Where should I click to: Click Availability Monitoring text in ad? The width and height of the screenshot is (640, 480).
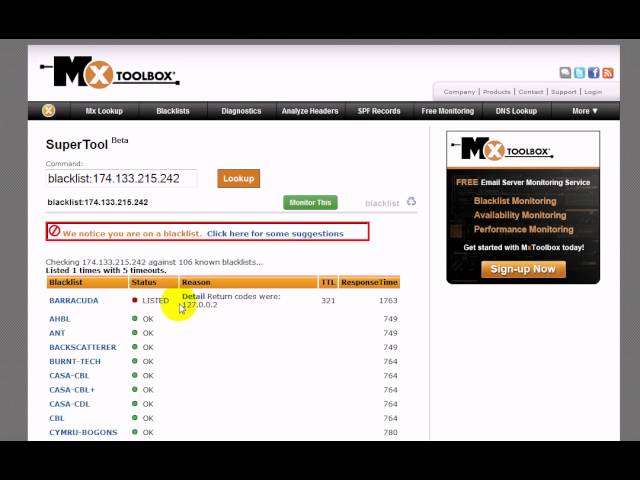pos(520,215)
